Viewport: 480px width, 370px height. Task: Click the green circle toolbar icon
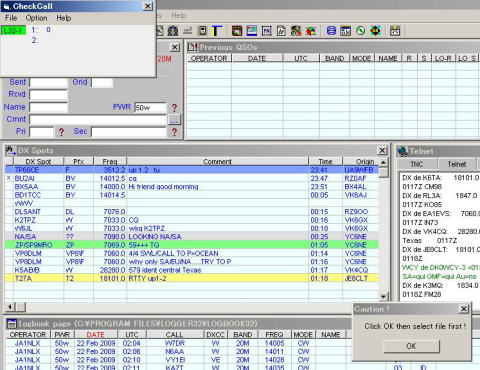360,31
